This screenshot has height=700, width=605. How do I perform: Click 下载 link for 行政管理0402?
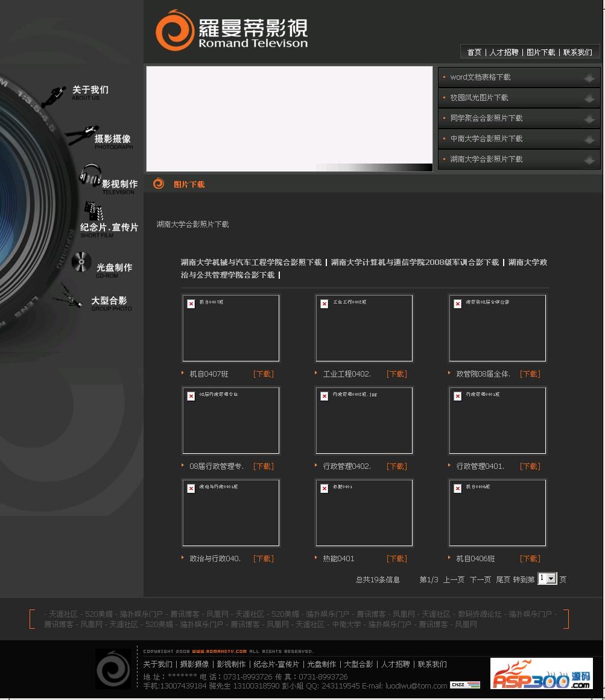[x=397, y=466]
